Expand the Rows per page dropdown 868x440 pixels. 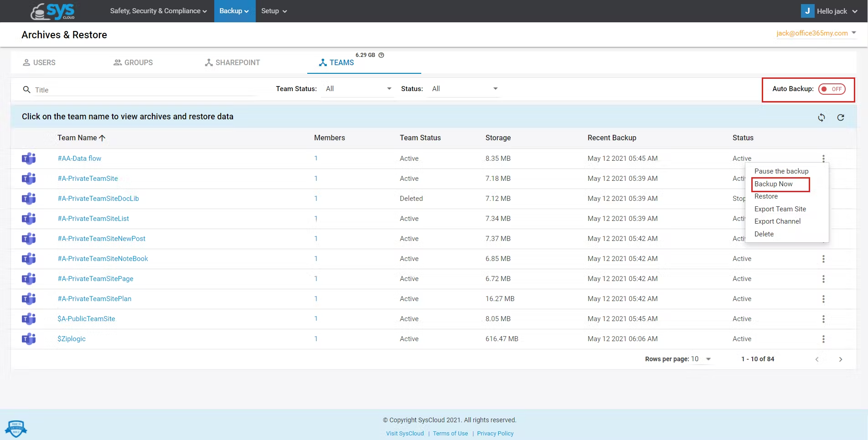tap(701, 359)
